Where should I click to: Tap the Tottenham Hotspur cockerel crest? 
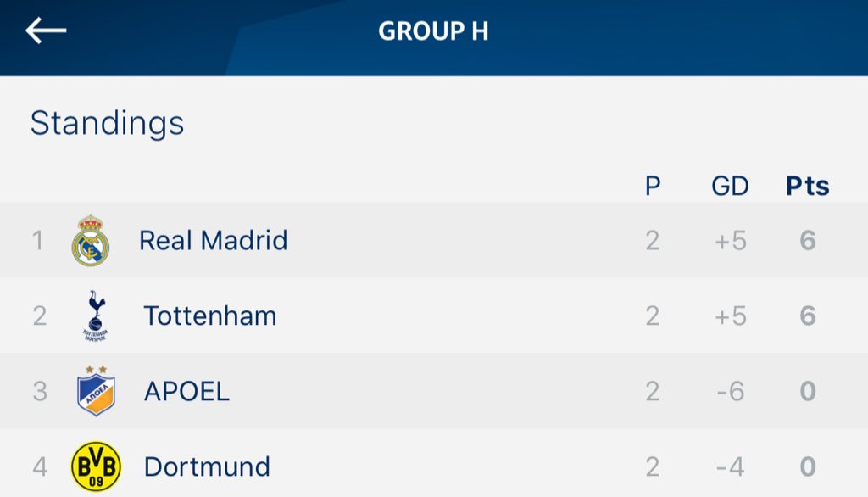96,316
